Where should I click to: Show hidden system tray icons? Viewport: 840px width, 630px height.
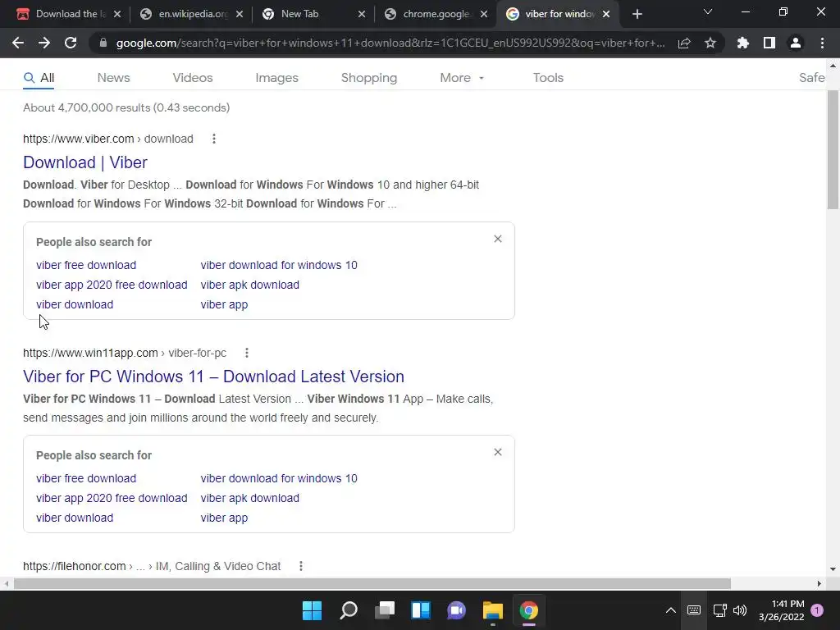pos(670,610)
